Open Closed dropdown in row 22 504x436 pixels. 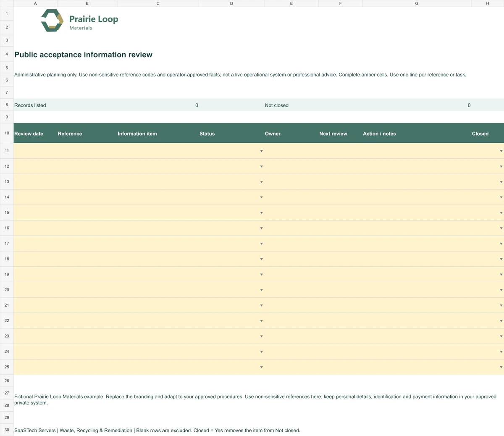(501, 321)
